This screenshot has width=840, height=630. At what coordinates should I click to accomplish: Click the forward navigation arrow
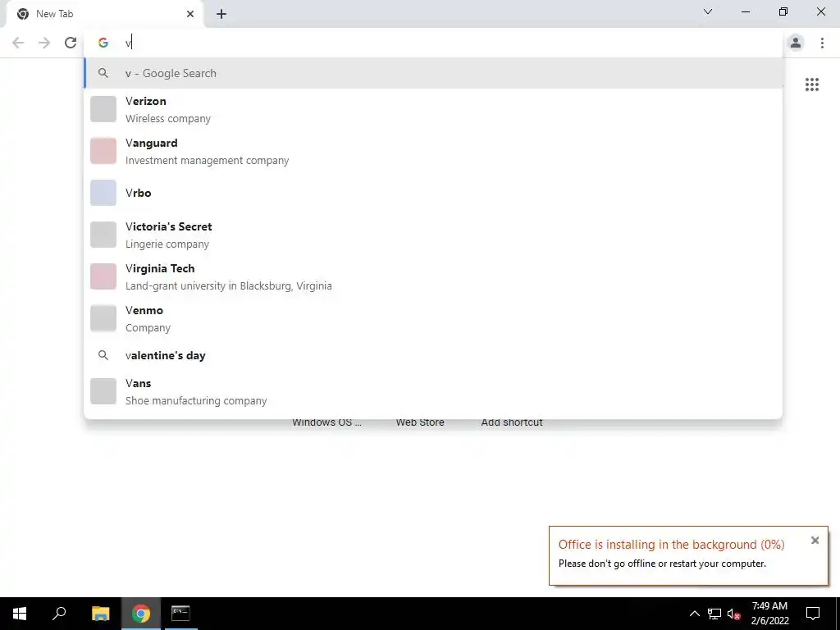point(44,43)
